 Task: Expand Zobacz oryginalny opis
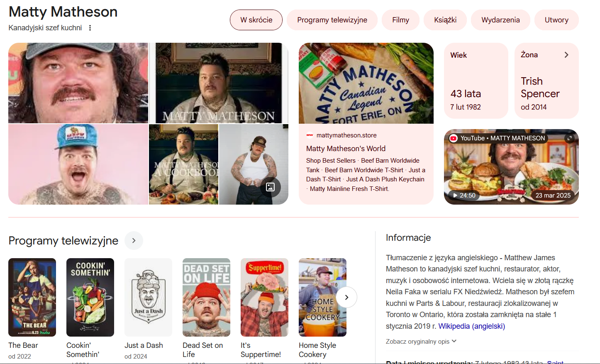[x=421, y=341]
